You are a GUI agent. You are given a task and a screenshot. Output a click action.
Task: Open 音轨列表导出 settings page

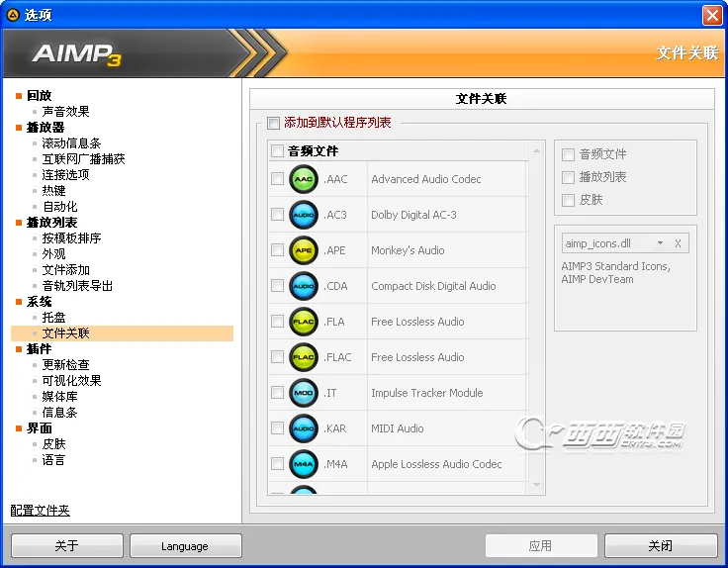click(77, 286)
